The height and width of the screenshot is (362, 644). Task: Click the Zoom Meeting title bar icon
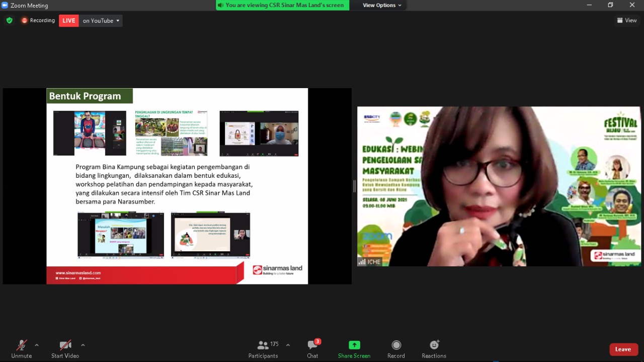click(x=5, y=5)
